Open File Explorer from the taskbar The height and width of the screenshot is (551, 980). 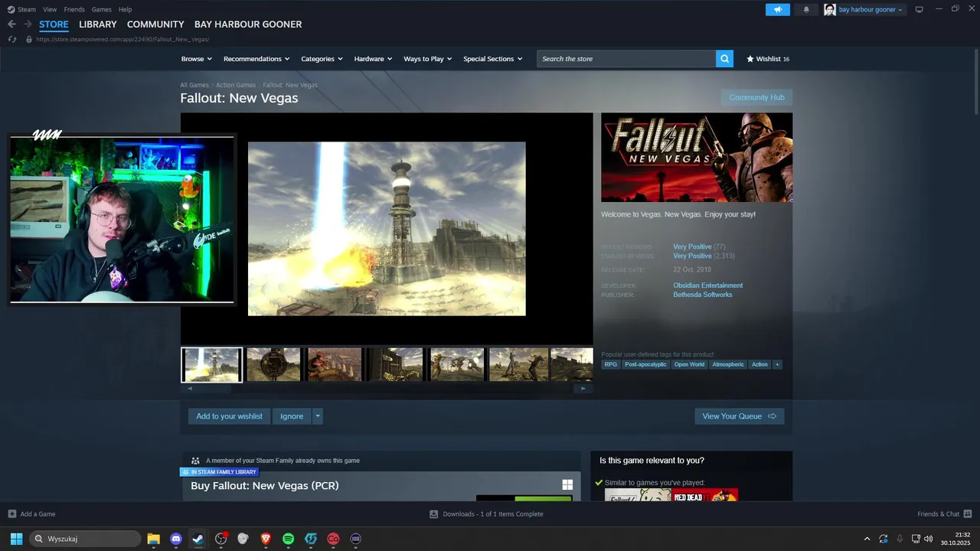click(153, 539)
